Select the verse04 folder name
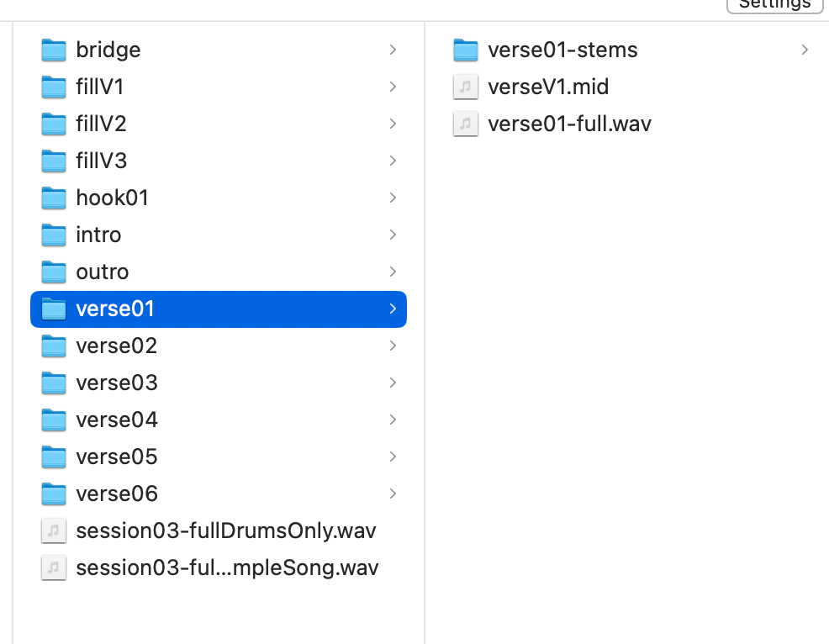The width and height of the screenshot is (829, 644). click(x=117, y=420)
